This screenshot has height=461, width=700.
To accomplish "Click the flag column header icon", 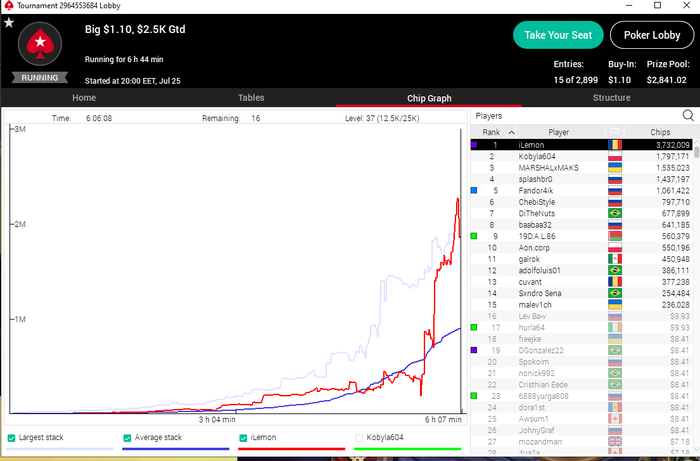I will pyautogui.click(x=615, y=132).
